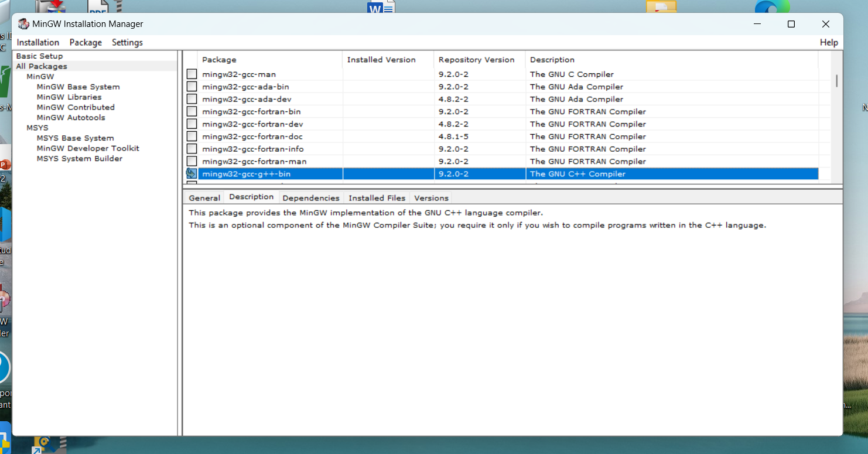Toggle checkbox for mingw32-gcc-ada-bin package

pyautogui.click(x=192, y=87)
